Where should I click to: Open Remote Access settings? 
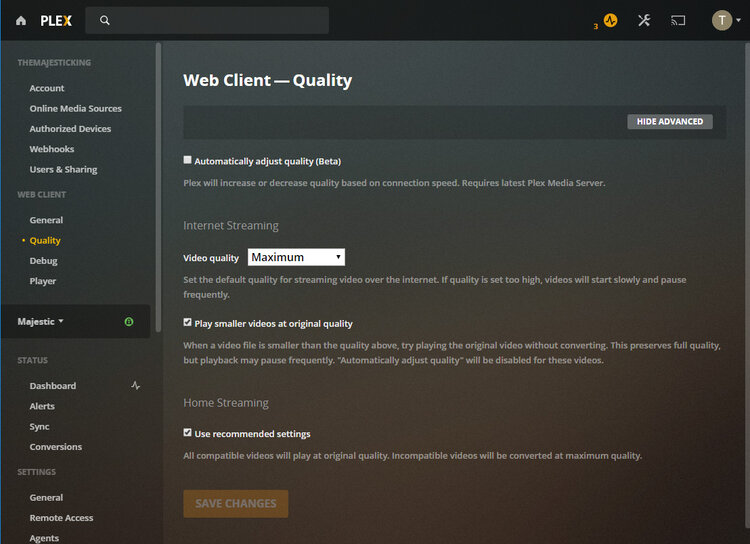61,518
